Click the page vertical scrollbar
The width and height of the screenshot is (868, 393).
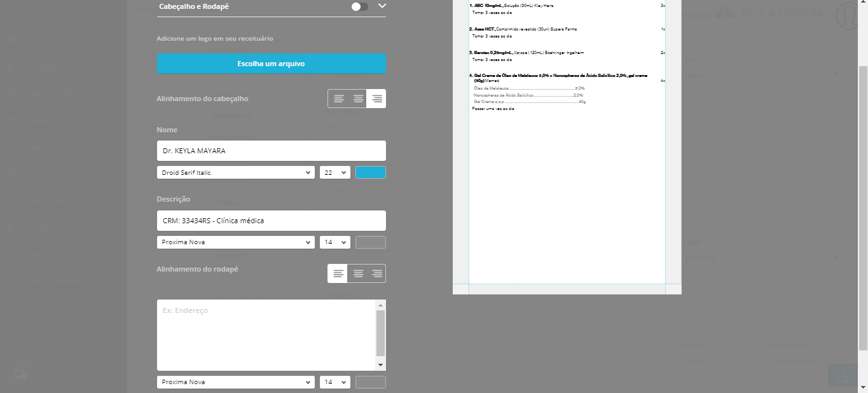click(x=863, y=208)
